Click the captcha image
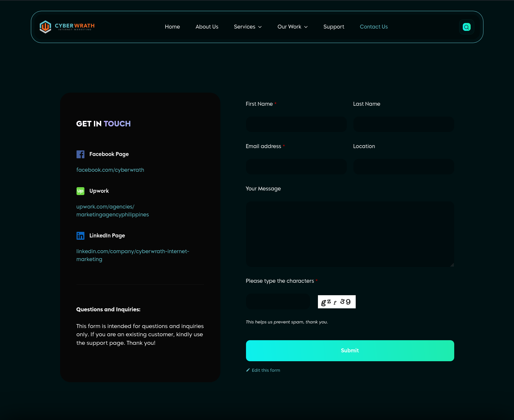Image resolution: width=514 pixels, height=420 pixels. click(336, 302)
